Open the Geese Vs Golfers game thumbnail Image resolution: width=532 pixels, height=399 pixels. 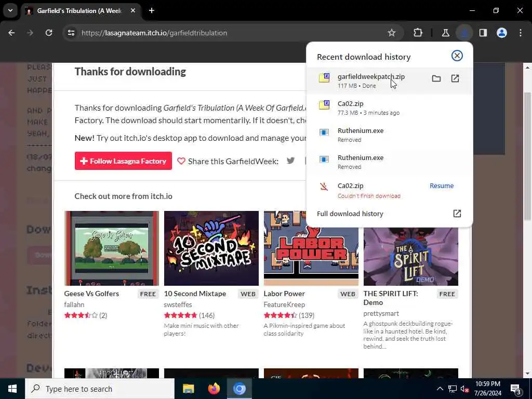click(112, 248)
